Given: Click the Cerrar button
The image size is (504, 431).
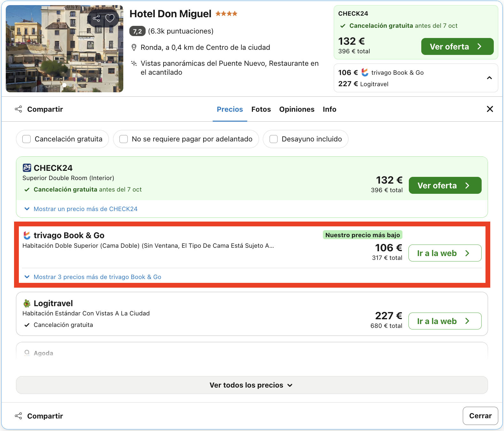Looking at the screenshot, I should point(480,416).
